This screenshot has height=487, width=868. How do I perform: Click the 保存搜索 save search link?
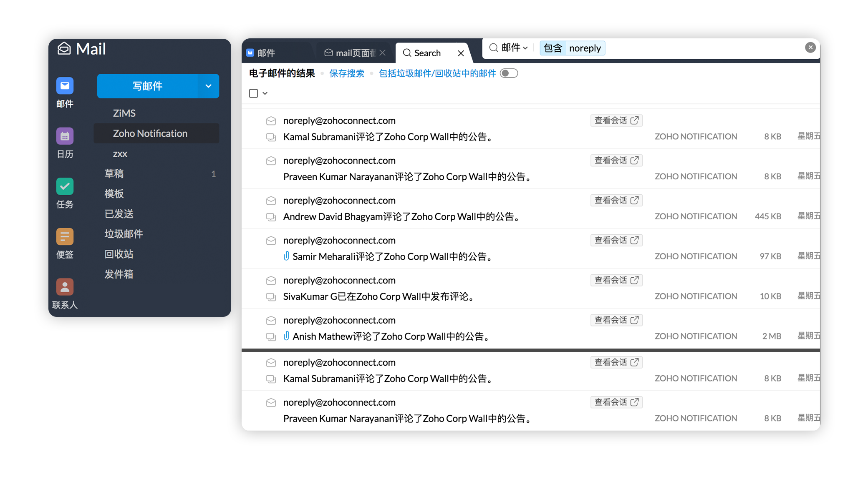click(x=346, y=73)
